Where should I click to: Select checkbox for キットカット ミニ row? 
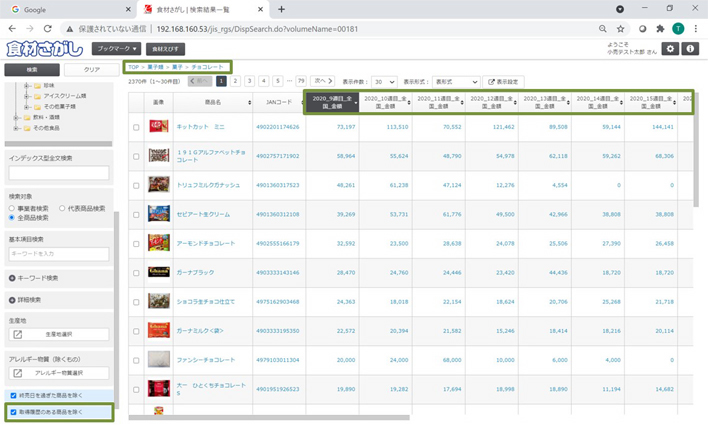(x=136, y=127)
